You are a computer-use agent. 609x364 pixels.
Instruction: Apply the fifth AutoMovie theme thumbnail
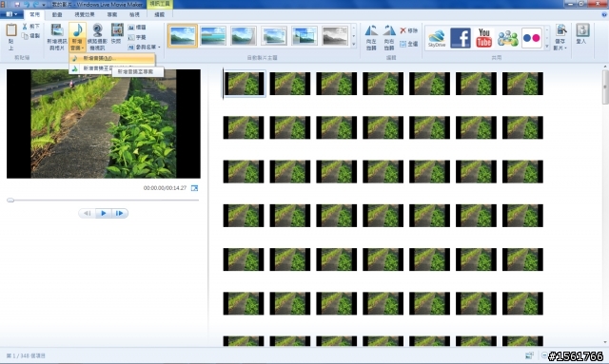(304, 36)
